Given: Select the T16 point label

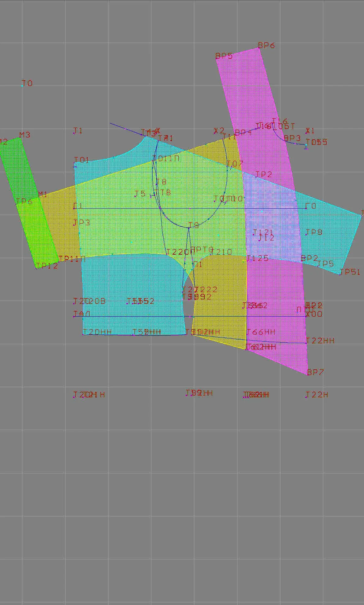Looking at the screenshot, I should (x=280, y=121).
